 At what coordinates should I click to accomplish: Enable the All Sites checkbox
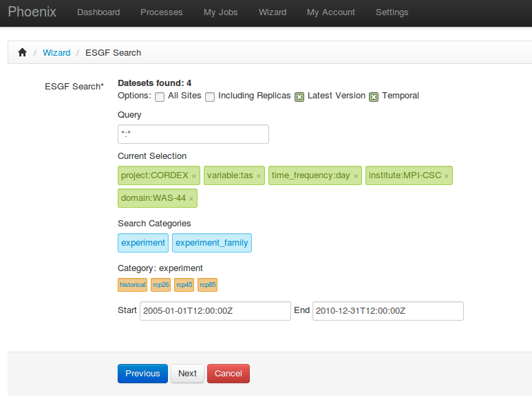[x=160, y=97]
